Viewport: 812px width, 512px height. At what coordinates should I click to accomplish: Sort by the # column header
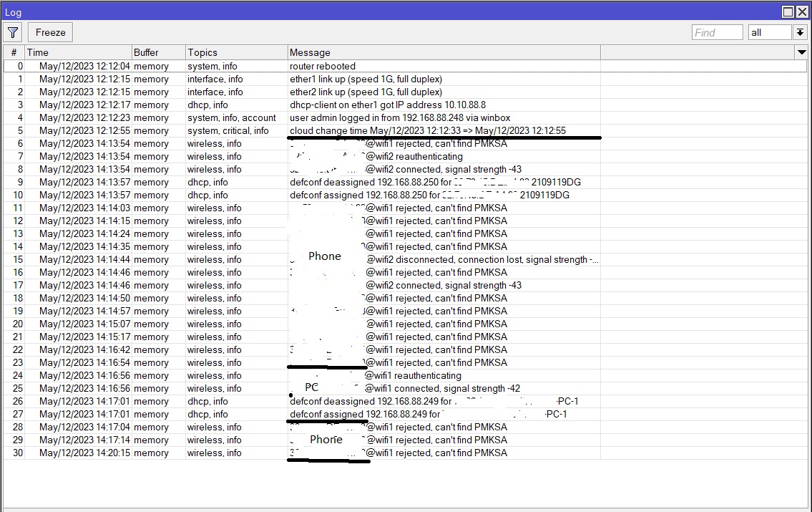pyautogui.click(x=14, y=52)
